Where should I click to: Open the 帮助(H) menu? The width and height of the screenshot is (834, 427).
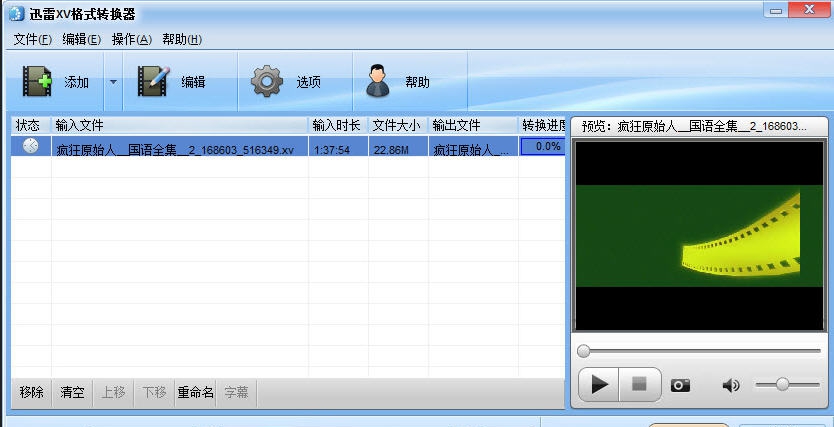[182, 39]
